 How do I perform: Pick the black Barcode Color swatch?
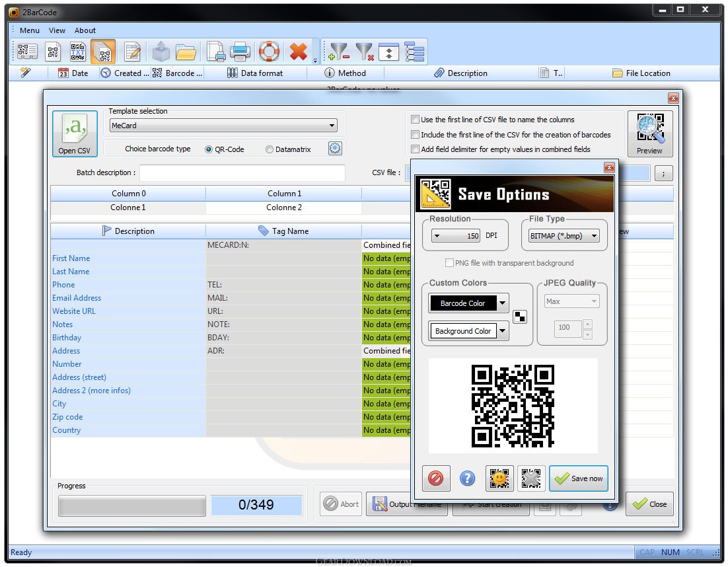(x=463, y=303)
